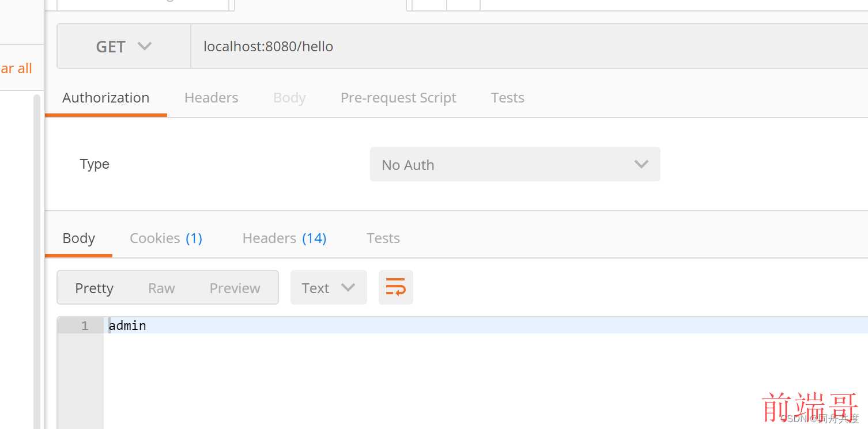Screen dimensions: 868x429
Task: Click the Type label in Authorization
Action: [95, 164]
